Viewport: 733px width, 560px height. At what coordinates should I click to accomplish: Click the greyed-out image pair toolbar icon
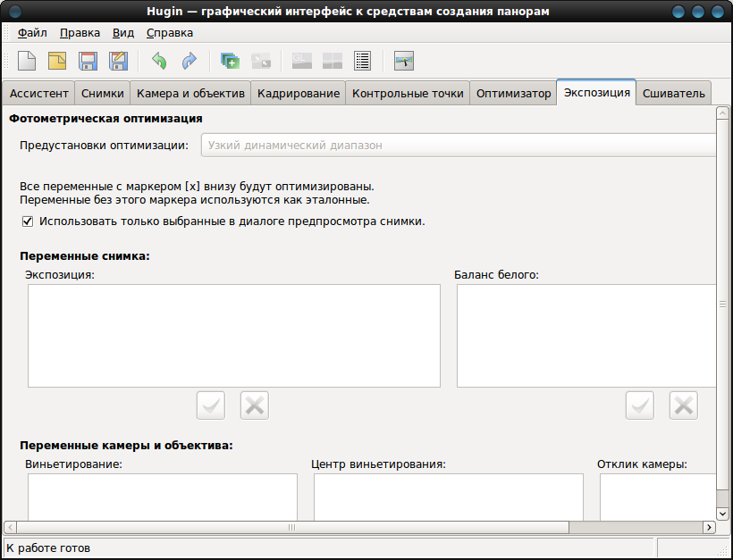click(261, 61)
